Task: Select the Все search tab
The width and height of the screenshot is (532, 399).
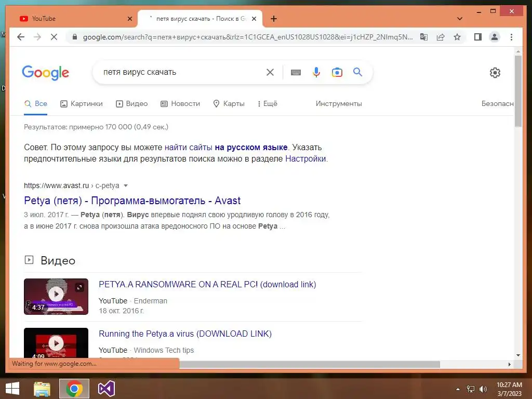Action: (x=36, y=104)
